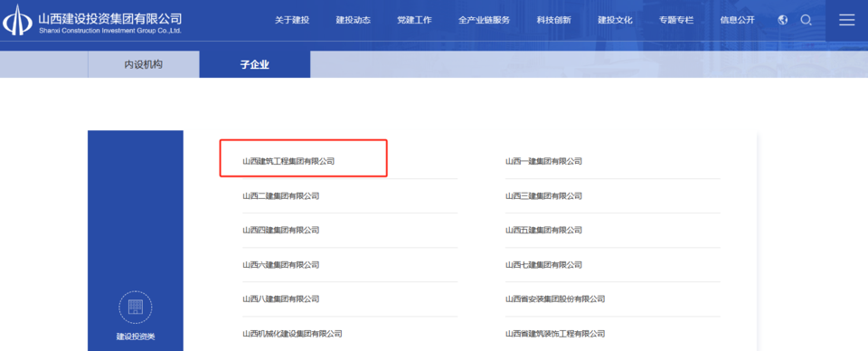Open the globe language icon
868x351 pixels.
tap(783, 20)
